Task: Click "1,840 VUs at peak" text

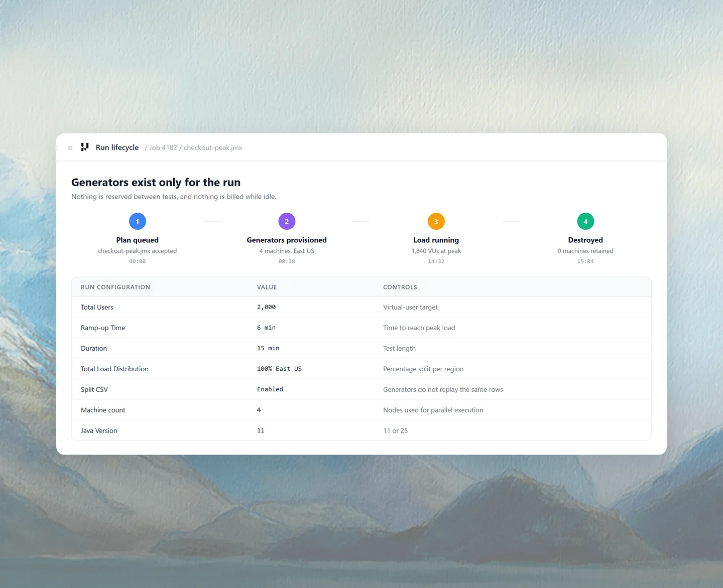Action: pyautogui.click(x=436, y=251)
